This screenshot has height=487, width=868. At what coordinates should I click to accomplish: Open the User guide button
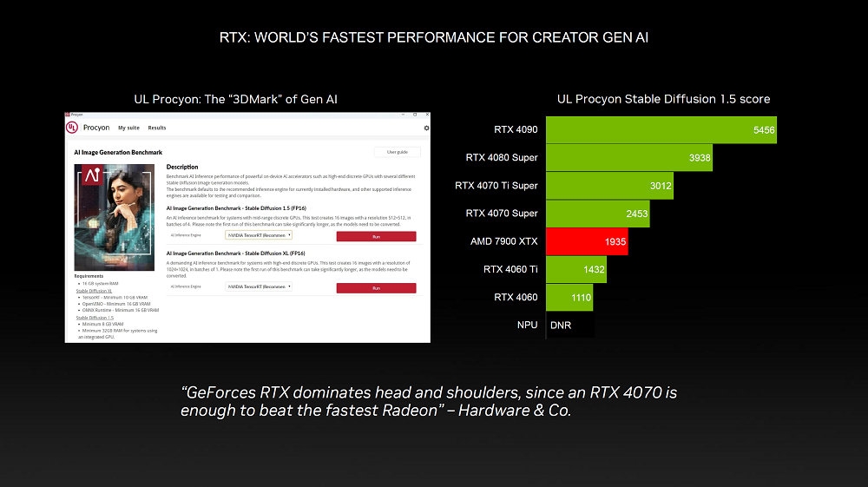397,152
